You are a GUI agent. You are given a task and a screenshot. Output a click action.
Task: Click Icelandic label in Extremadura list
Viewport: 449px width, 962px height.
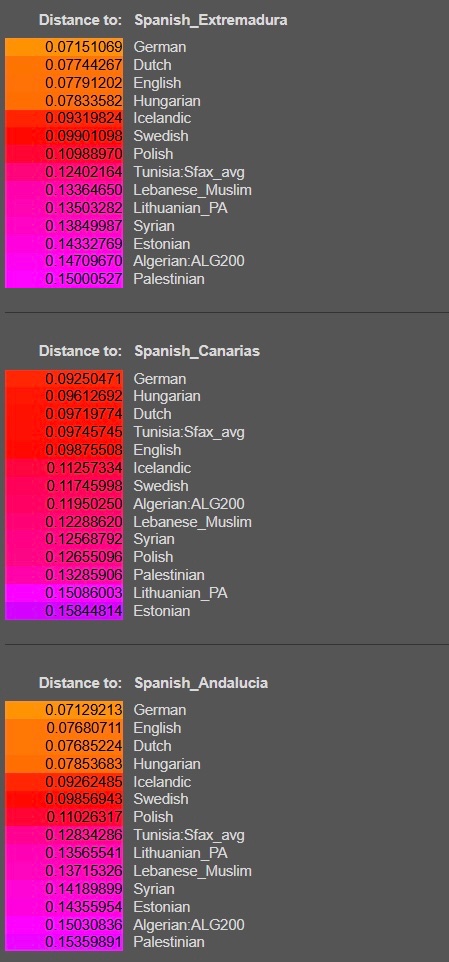pyautogui.click(x=162, y=118)
